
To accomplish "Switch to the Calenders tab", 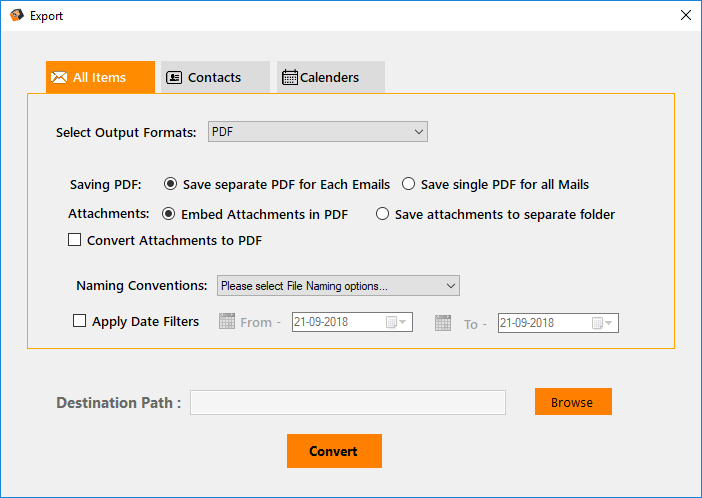I will point(330,77).
